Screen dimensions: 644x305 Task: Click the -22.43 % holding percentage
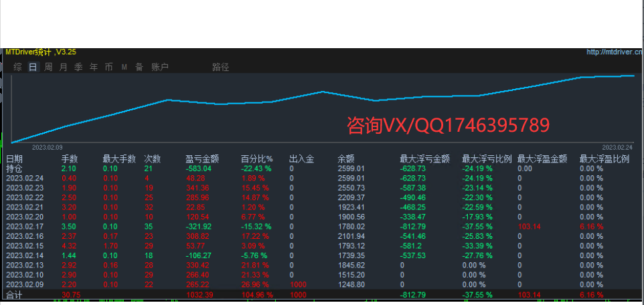tap(256, 169)
